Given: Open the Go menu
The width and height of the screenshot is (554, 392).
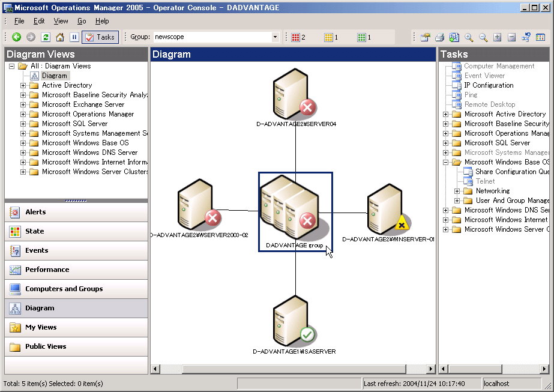Looking at the screenshot, I should pyautogui.click(x=82, y=21).
